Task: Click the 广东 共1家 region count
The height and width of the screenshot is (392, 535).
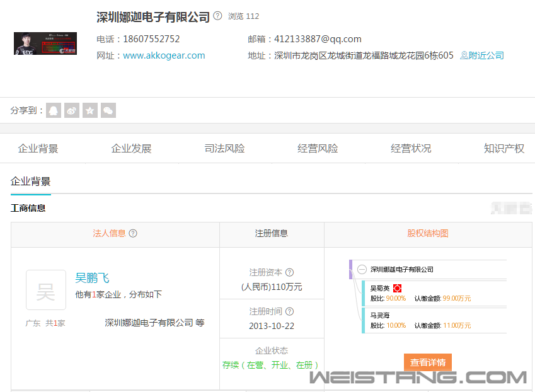Action: [45, 323]
